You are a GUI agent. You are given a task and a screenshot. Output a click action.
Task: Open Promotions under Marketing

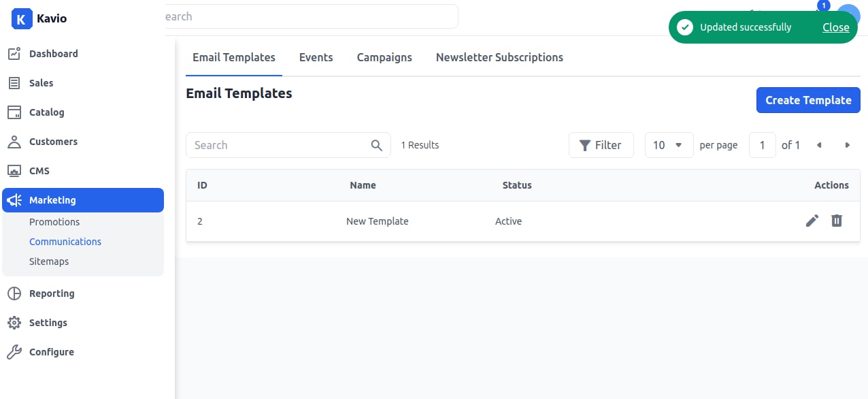click(54, 222)
